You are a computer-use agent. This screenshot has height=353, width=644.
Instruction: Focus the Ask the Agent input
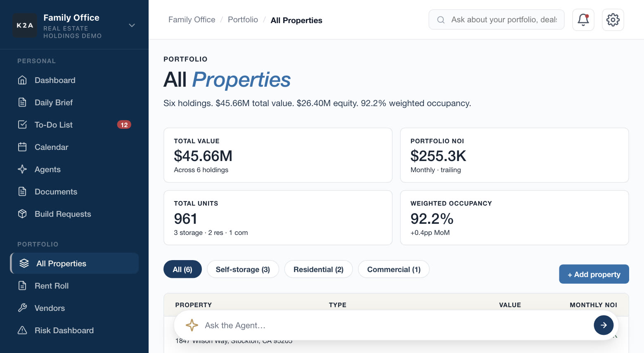click(396, 325)
